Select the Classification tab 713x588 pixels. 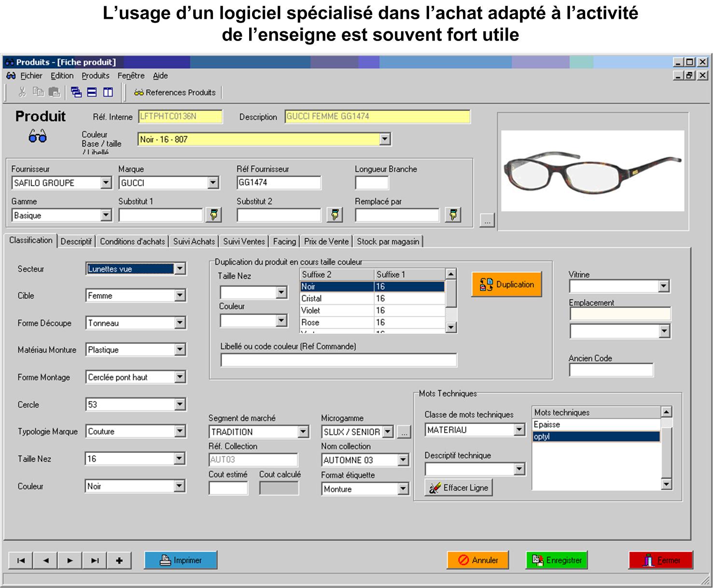click(31, 240)
